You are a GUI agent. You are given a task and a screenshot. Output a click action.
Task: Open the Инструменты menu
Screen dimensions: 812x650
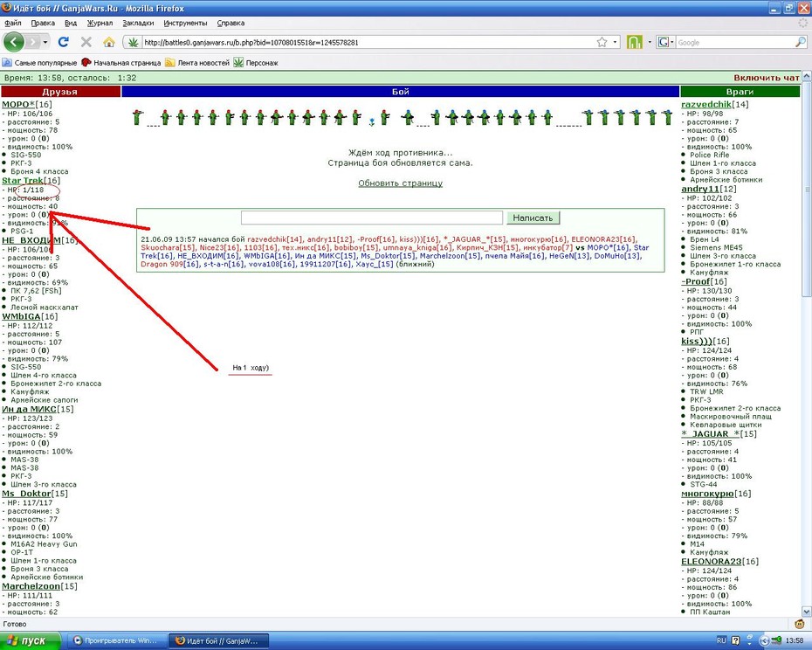tap(185, 23)
